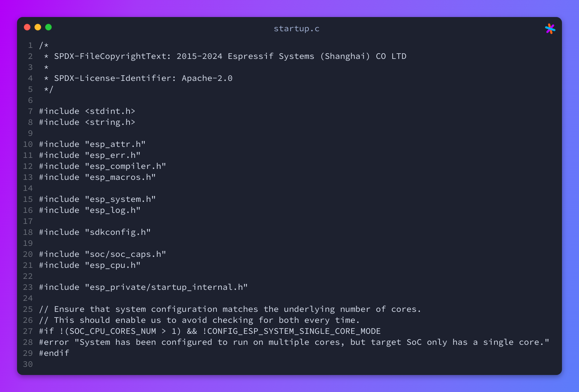Click the #include <string.h> line
Viewport: 579px width, 392px height.
[87, 122]
